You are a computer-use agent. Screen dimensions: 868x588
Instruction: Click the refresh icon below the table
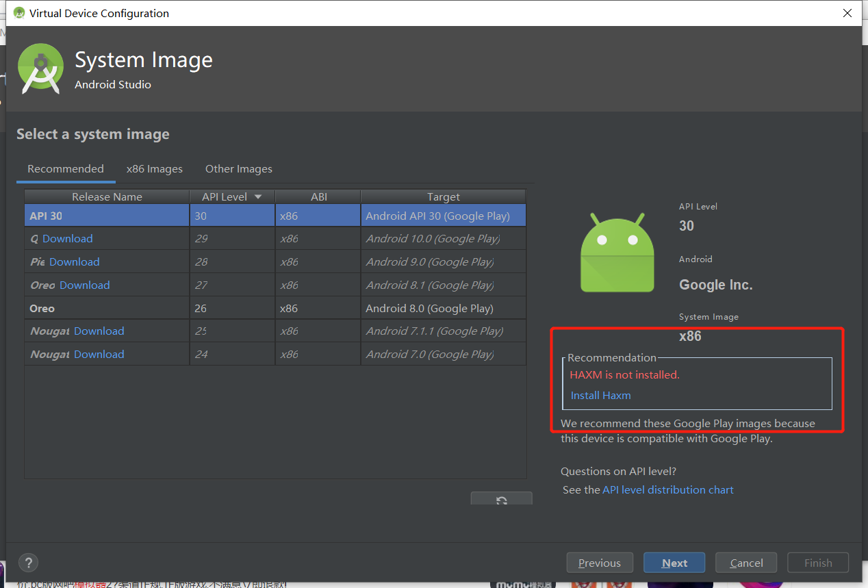point(501,499)
